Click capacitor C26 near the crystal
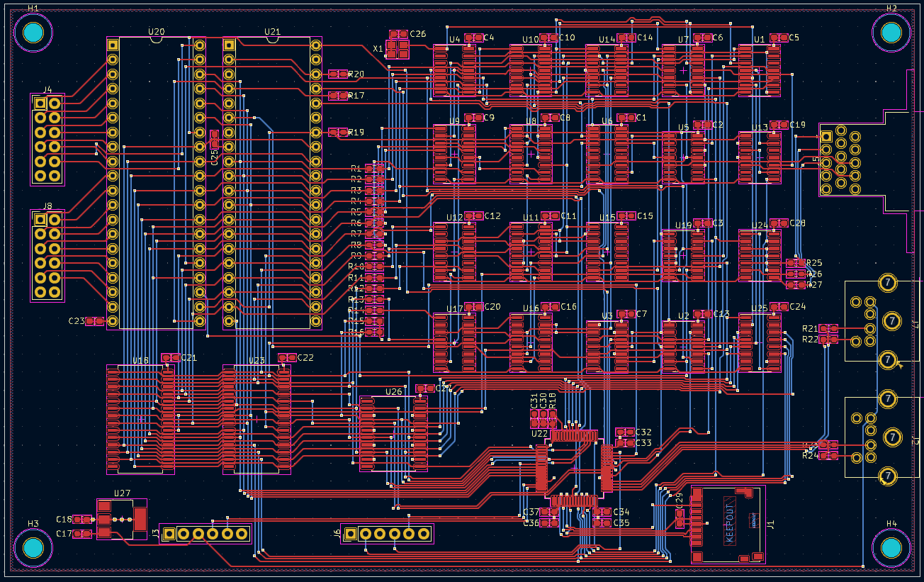 (398, 34)
